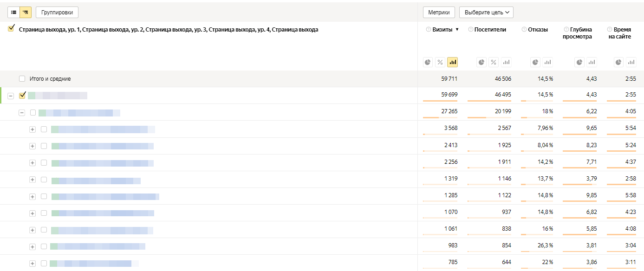The height and width of the screenshot is (271, 644).
Task: Check the Итого и средние checkbox
Action: (x=22, y=79)
